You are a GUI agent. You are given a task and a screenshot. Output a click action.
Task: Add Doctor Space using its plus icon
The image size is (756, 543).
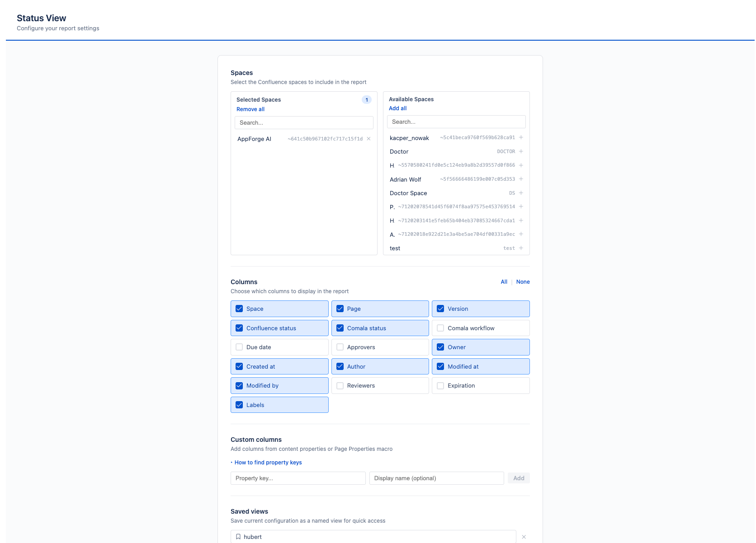point(521,193)
